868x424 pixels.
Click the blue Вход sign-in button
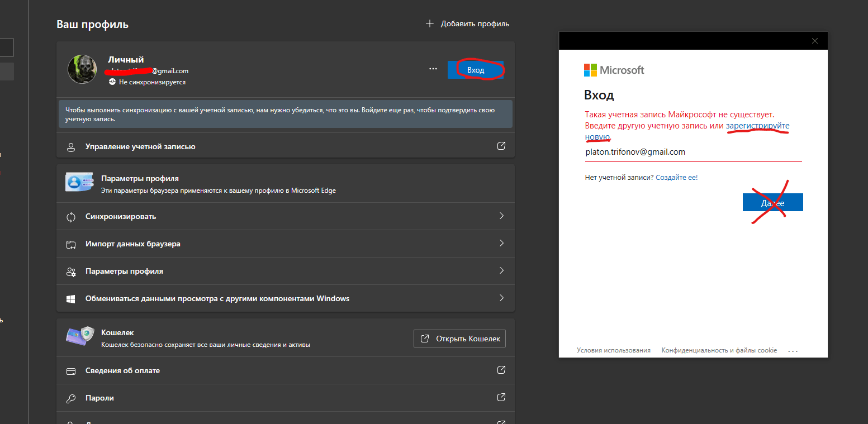pyautogui.click(x=476, y=70)
